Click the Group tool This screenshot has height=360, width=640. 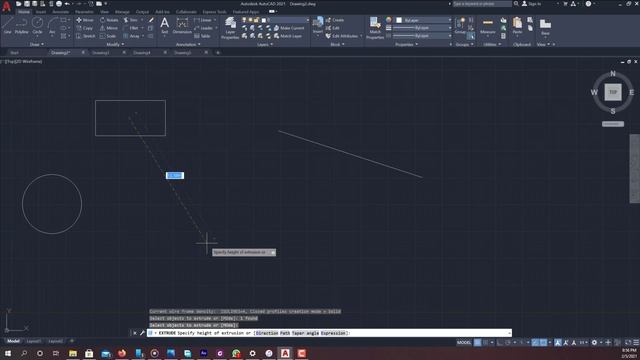[x=460, y=25]
